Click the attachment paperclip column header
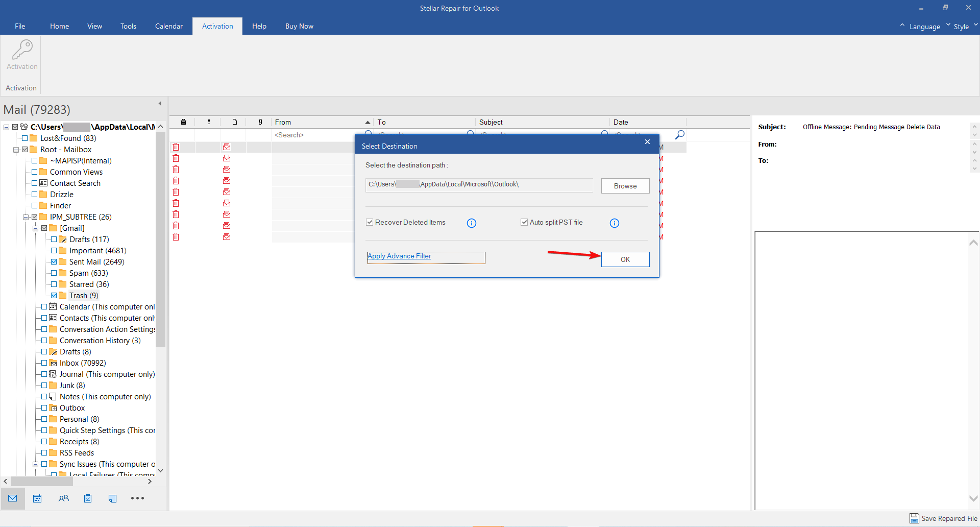Image resolution: width=980 pixels, height=527 pixels. click(x=260, y=122)
